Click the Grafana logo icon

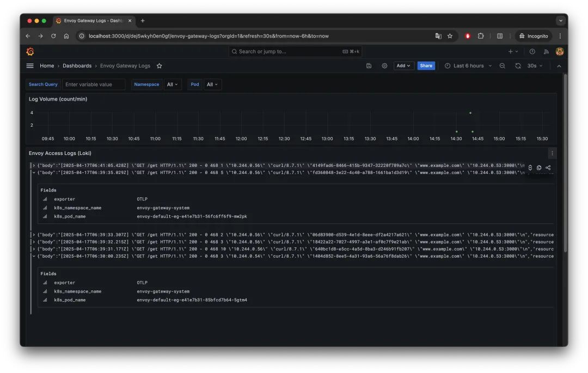30,51
